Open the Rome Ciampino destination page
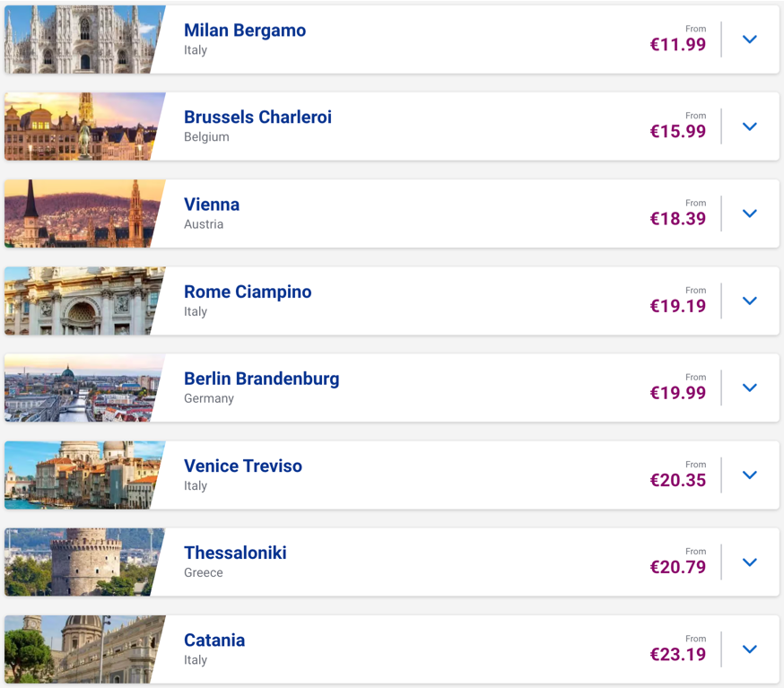 pyautogui.click(x=248, y=291)
